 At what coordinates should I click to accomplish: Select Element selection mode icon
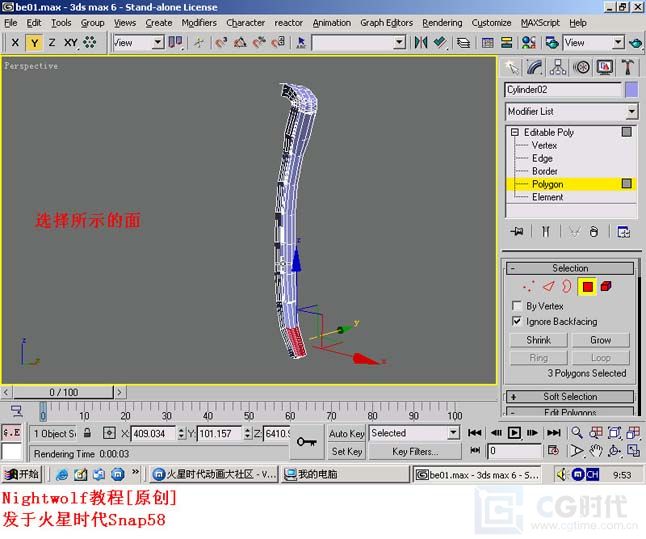(x=606, y=286)
